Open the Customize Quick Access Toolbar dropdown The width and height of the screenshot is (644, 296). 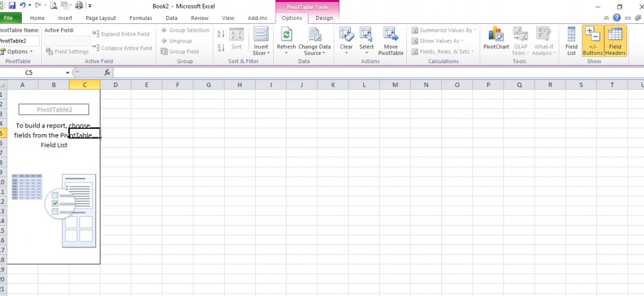tap(90, 6)
